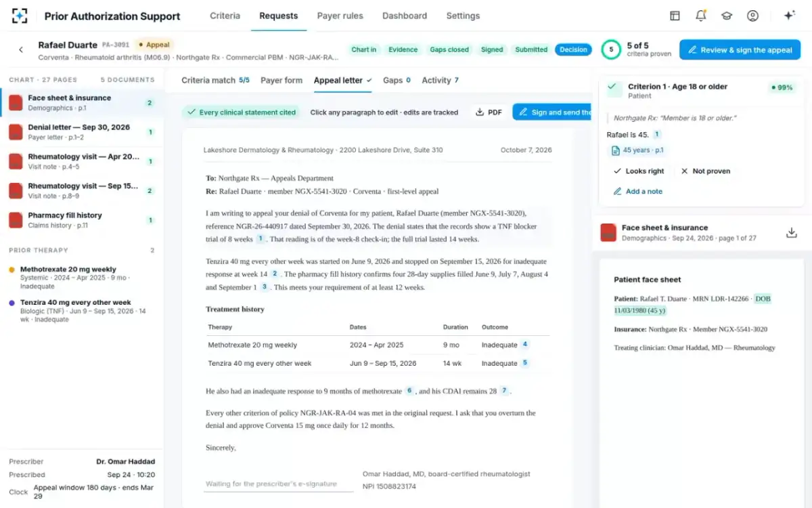Open citation 2 after "response at week 14"
The width and height of the screenshot is (812, 508).
point(275,274)
